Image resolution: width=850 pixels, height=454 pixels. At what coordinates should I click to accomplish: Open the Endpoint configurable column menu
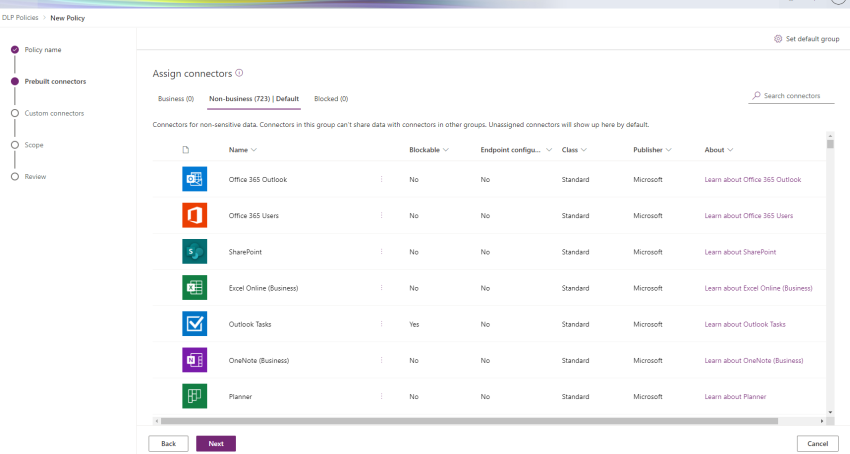click(x=516, y=150)
